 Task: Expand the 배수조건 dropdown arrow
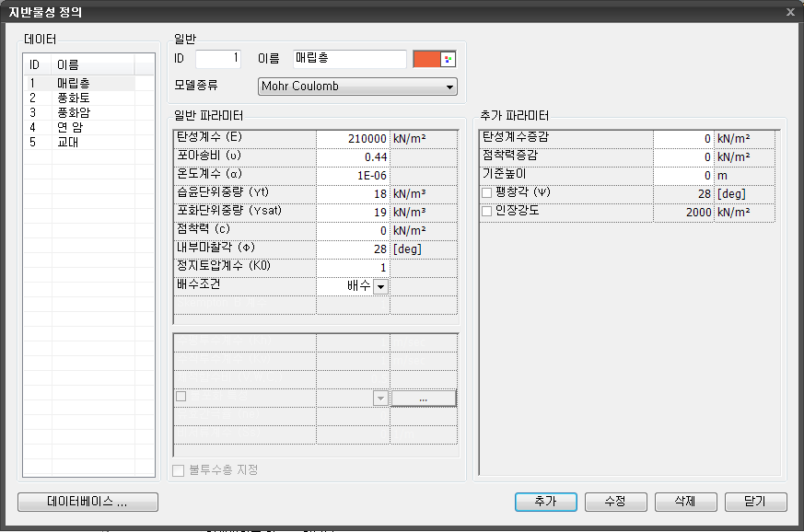pos(380,286)
